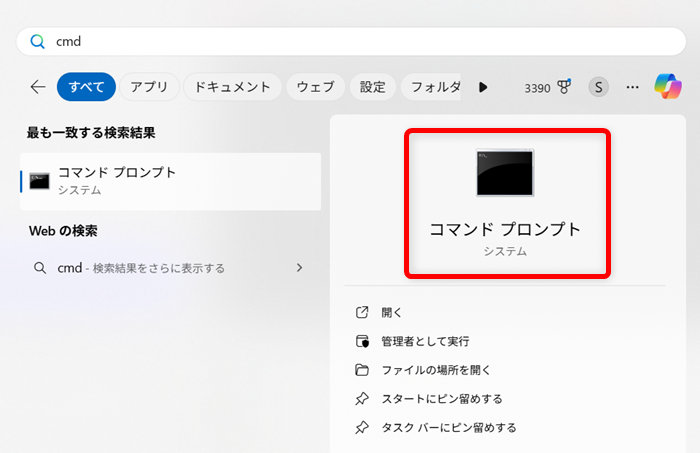Show more filters with the play arrow

[x=483, y=87]
